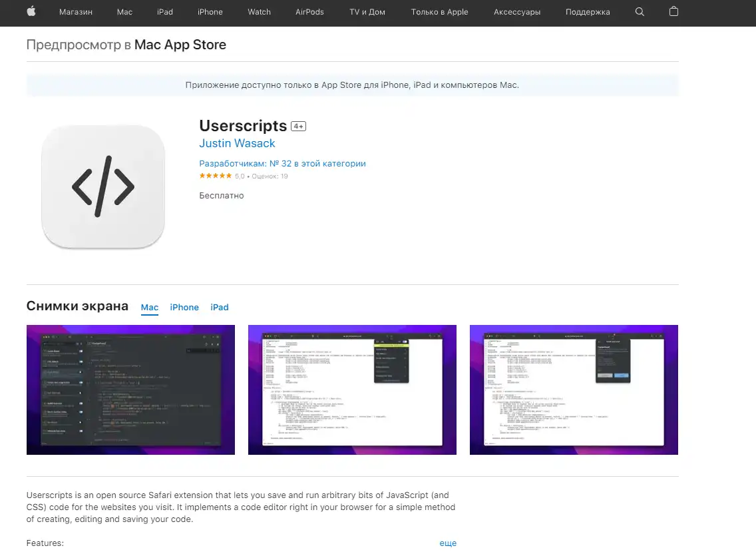Click the five-star rating display
Image resolution: width=756 pixels, height=554 pixels.
tap(216, 176)
